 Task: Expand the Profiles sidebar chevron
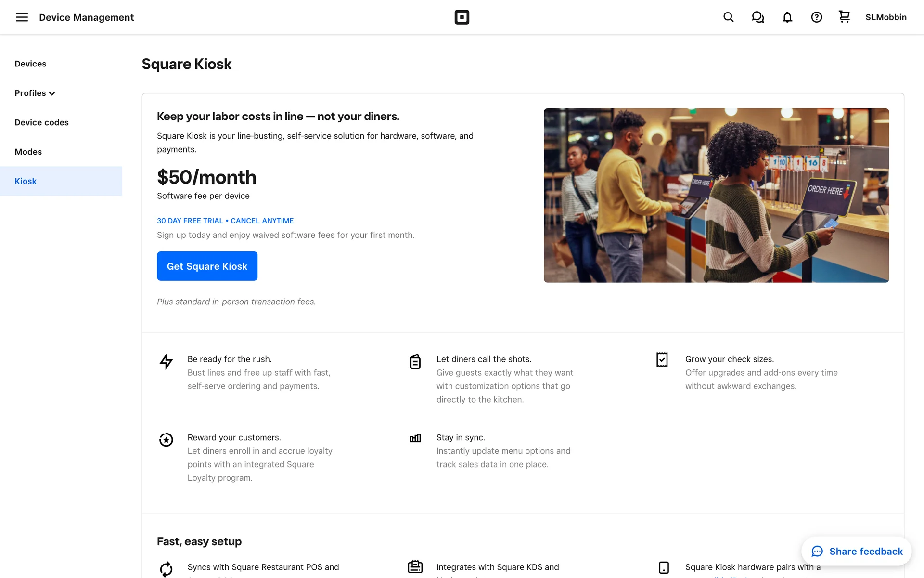point(52,93)
